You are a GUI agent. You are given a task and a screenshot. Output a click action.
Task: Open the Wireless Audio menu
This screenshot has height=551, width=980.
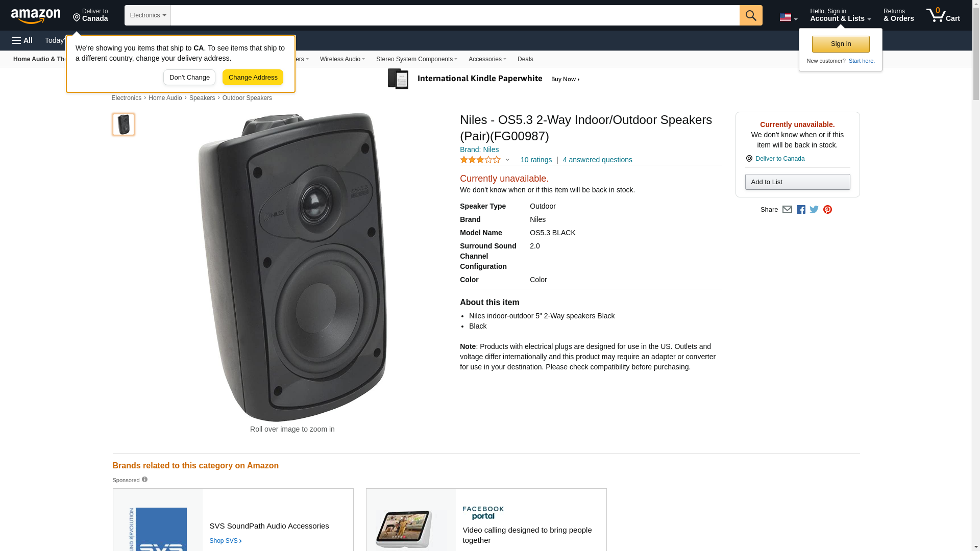pyautogui.click(x=342, y=59)
